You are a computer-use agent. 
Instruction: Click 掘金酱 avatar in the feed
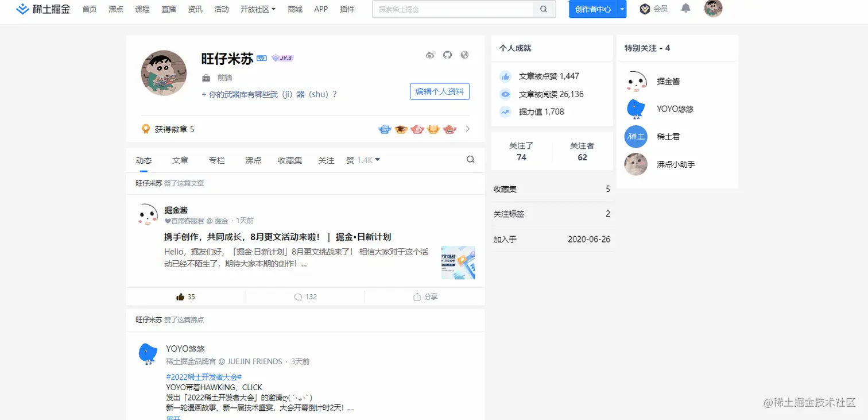tap(148, 214)
